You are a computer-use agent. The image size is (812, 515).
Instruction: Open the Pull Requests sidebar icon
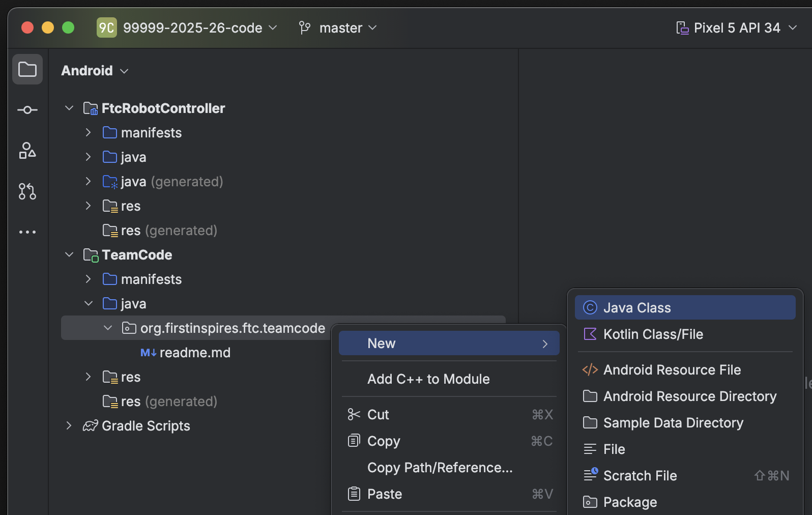[27, 191]
